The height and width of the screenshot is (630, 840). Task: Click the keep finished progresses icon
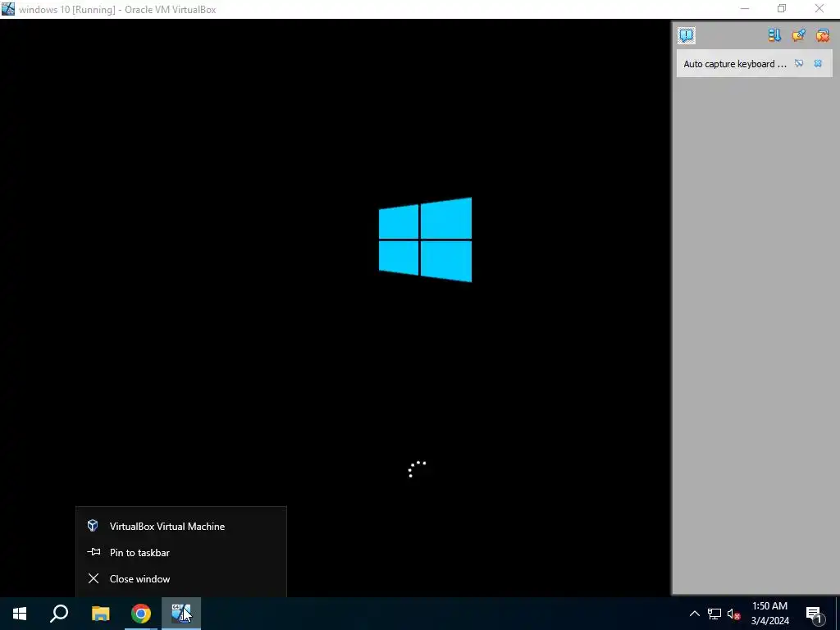click(x=799, y=35)
